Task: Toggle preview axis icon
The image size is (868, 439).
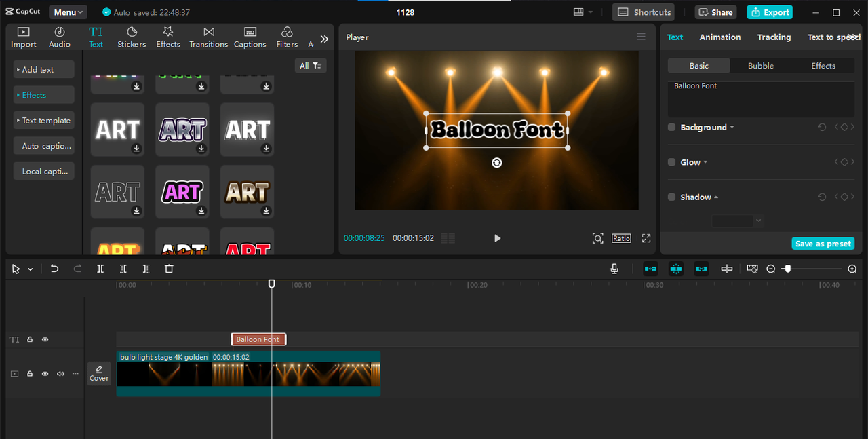Action: (x=727, y=269)
